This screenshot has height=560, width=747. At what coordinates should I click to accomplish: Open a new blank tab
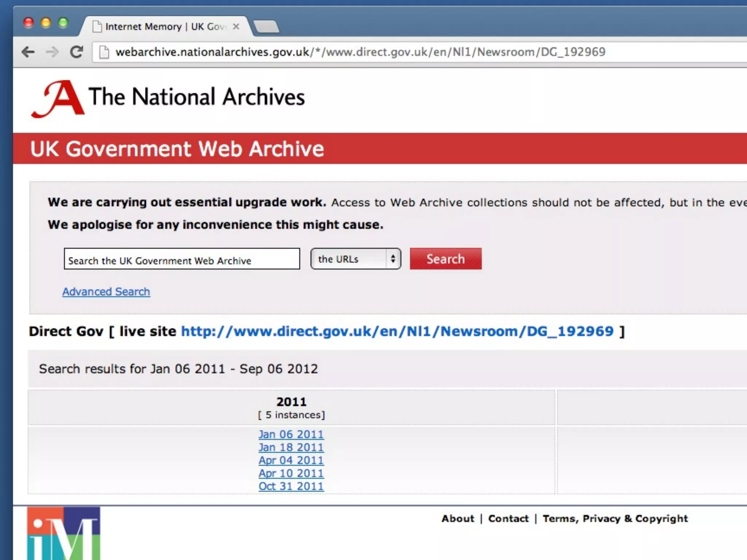[266, 27]
